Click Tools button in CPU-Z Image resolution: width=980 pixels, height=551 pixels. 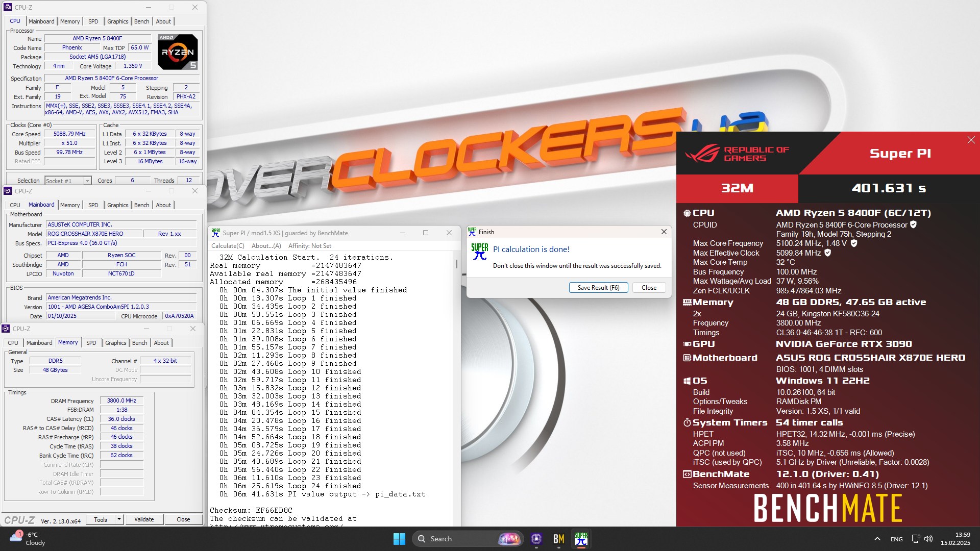(x=101, y=519)
